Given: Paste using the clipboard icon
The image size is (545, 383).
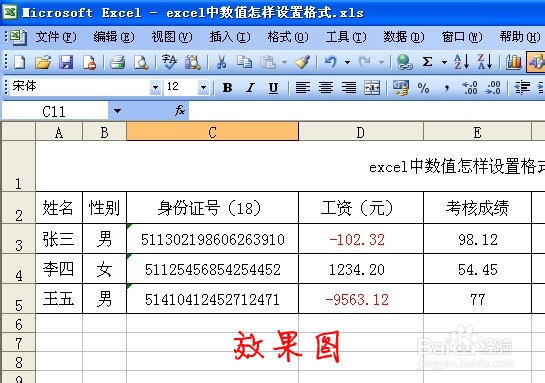Looking at the screenshot, I should [x=268, y=63].
